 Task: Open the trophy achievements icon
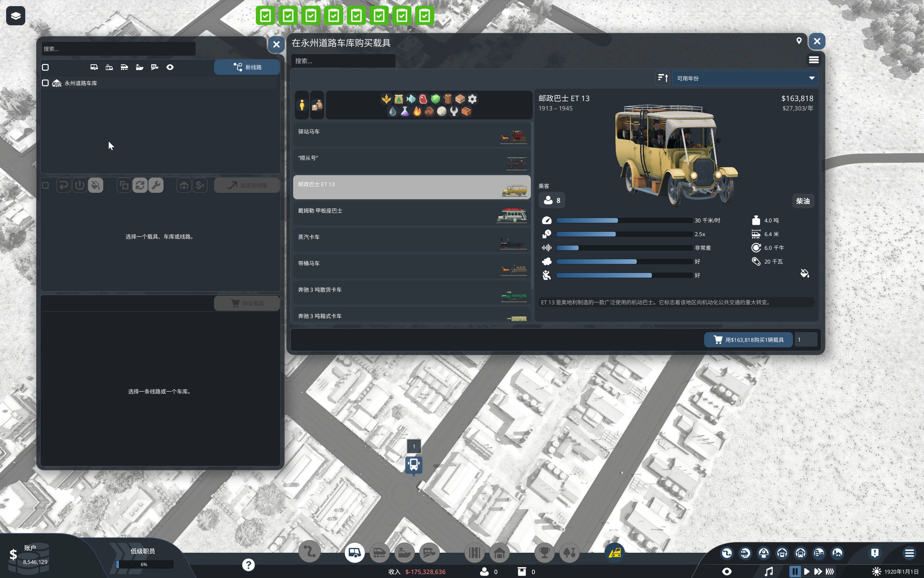545,553
